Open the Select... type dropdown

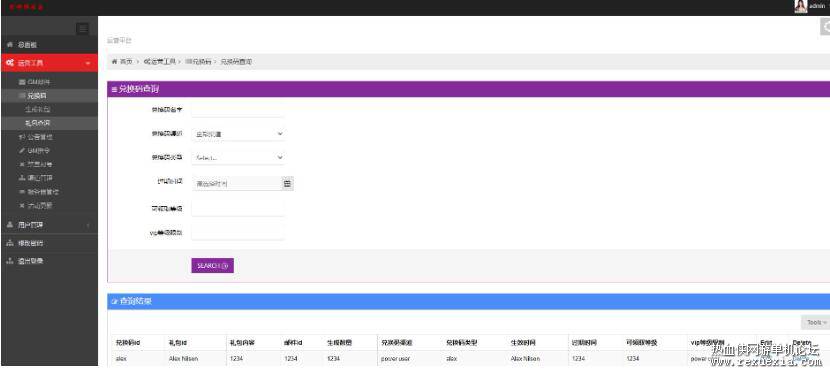238,157
